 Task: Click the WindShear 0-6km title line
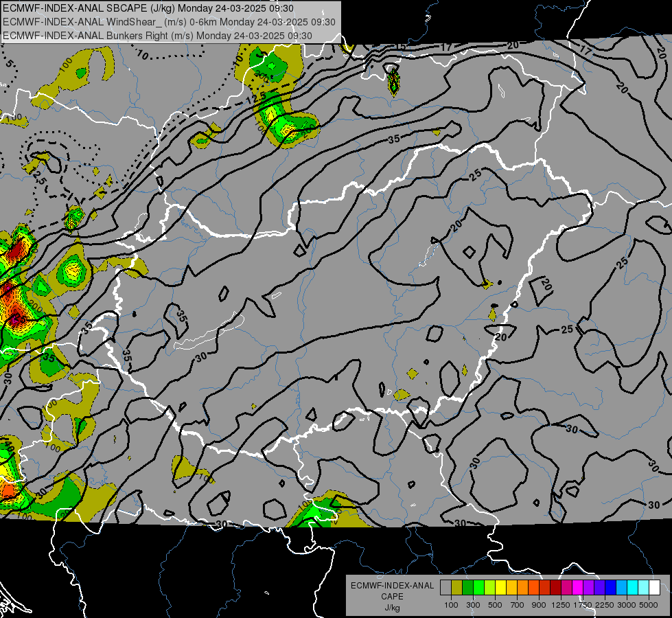[x=169, y=22]
